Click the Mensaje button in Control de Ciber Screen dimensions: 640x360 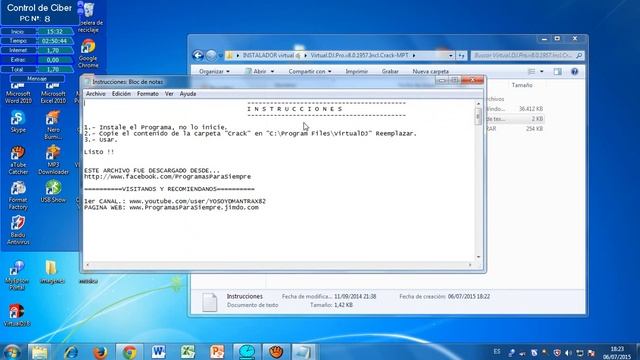(x=37, y=78)
